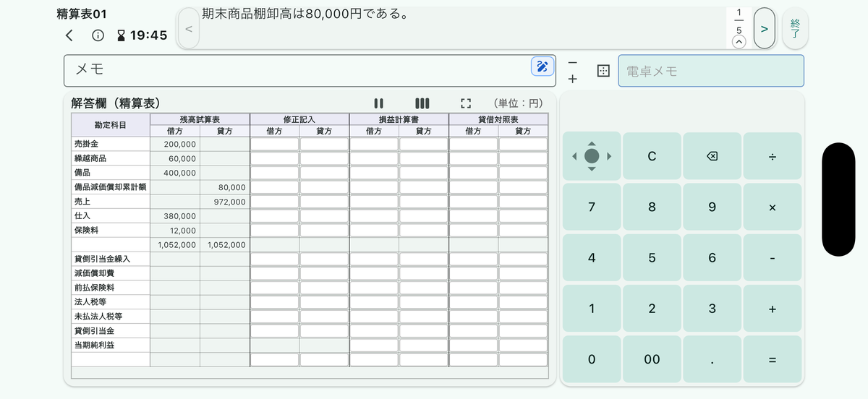Toggle the fullscreen brackets icon
The image size is (868, 399).
466,103
